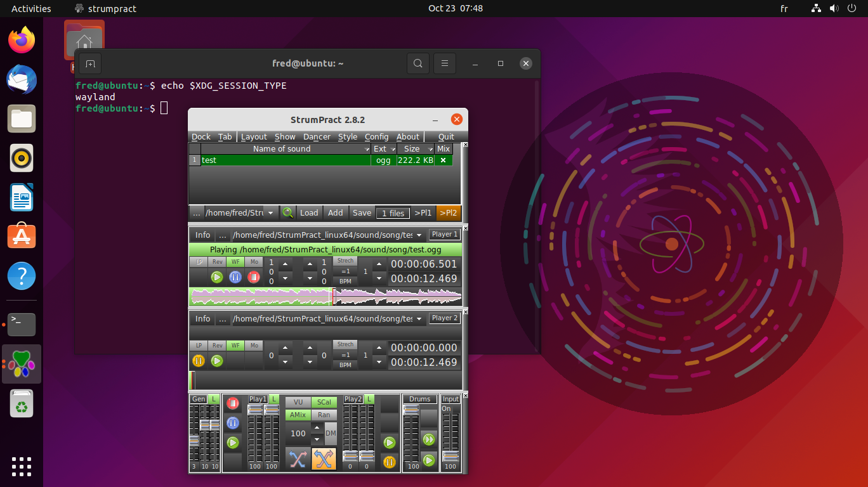This screenshot has height=487, width=868.
Task: Decrease the mixer 100 value with down arrow
Action: point(317,439)
